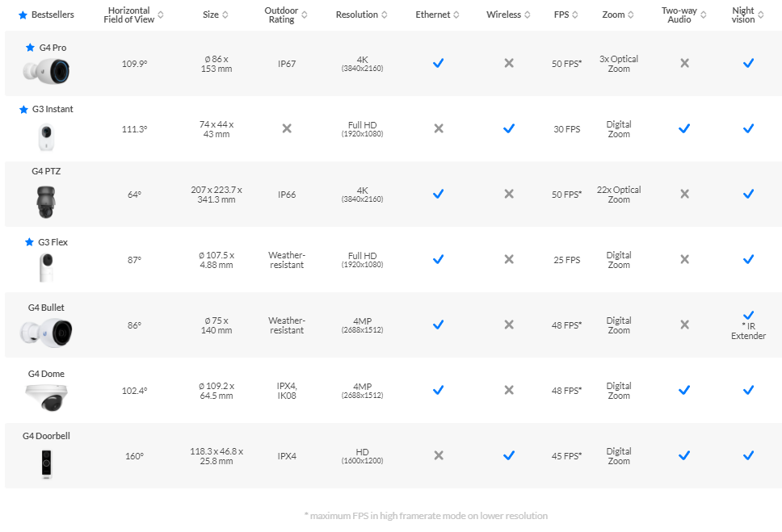The image size is (782, 532).
Task: Click the bestseller star next to G3 Flex
Action: click(29, 242)
